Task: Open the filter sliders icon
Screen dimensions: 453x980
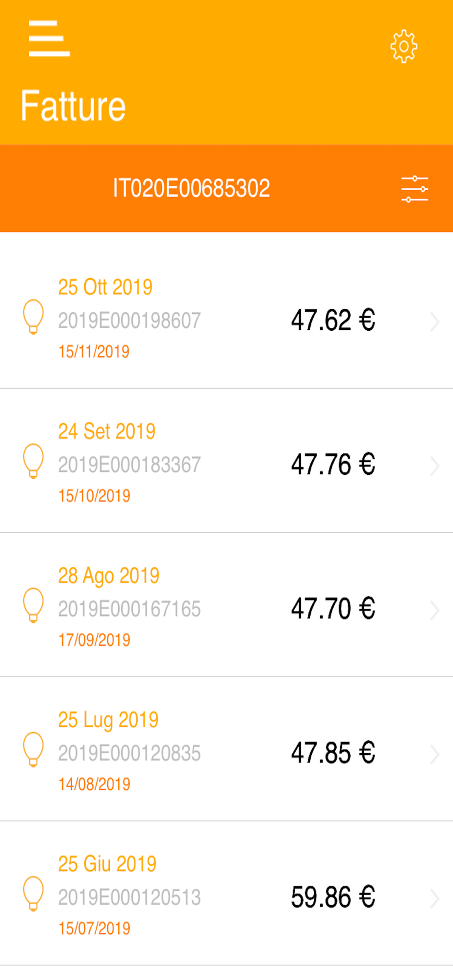Action: pos(415,189)
